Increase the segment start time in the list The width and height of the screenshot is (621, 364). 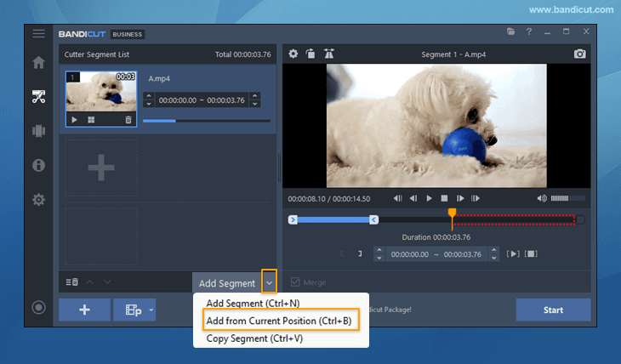[150, 96]
